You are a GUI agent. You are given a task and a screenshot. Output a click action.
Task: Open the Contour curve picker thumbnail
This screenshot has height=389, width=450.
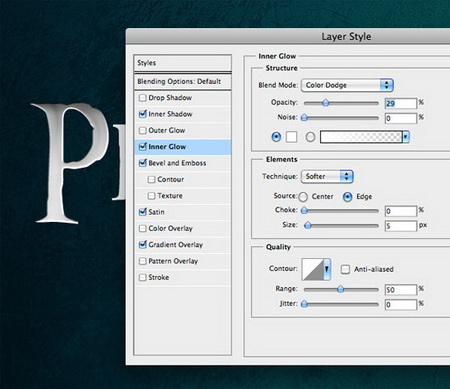[x=313, y=269]
